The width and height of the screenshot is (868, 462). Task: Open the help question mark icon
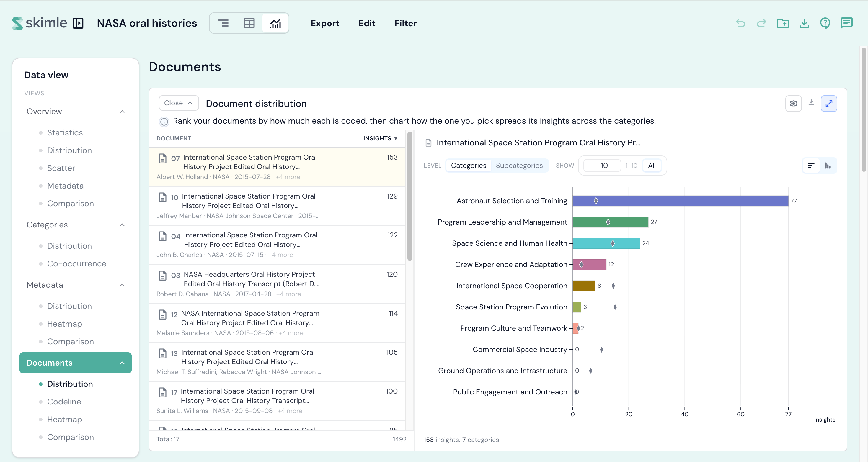(x=825, y=23)
